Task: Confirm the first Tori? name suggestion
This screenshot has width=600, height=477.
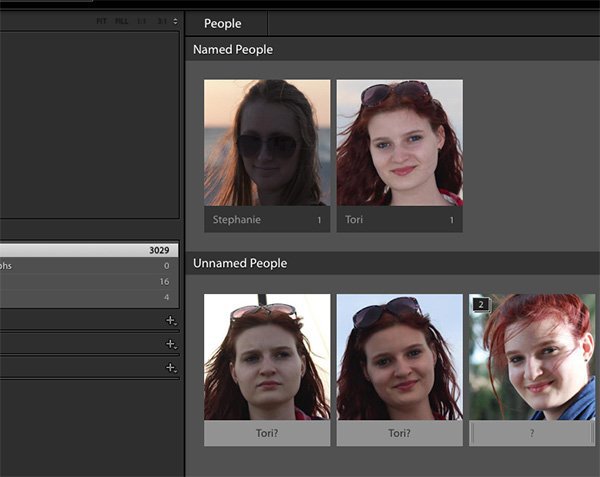Action: pyautogui.click(x=266, y=434)
